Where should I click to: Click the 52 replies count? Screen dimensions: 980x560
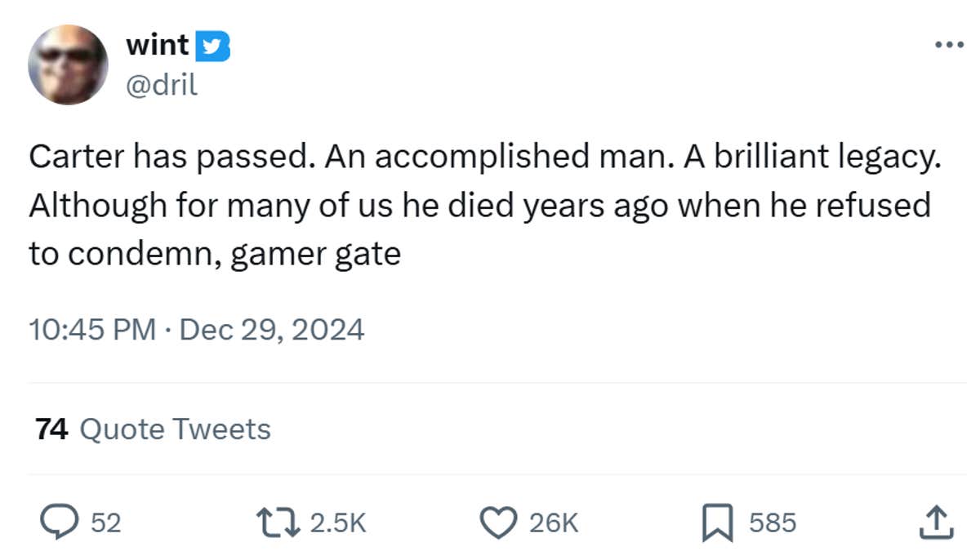[105, 523]
